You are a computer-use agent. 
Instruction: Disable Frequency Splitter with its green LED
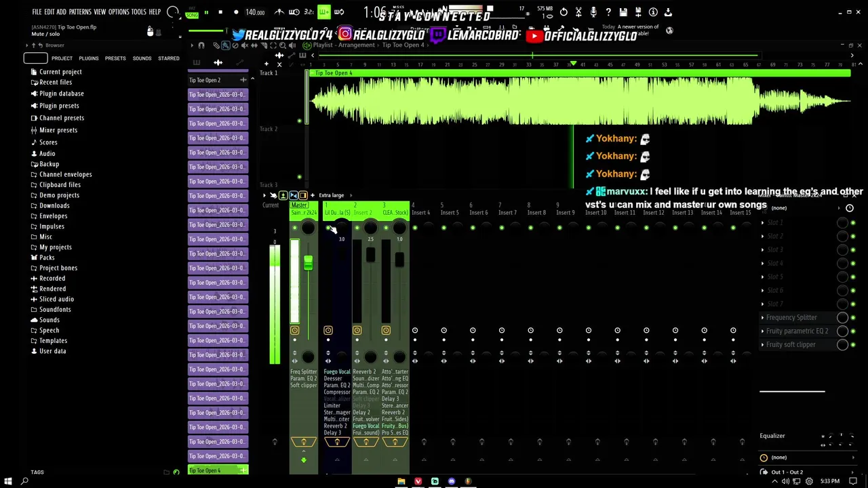click(x=853, y=318)
